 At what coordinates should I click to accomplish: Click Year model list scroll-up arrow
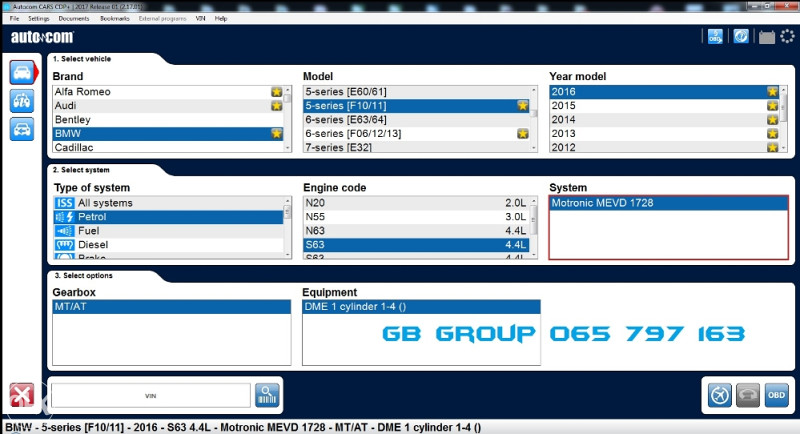(784, 90)
